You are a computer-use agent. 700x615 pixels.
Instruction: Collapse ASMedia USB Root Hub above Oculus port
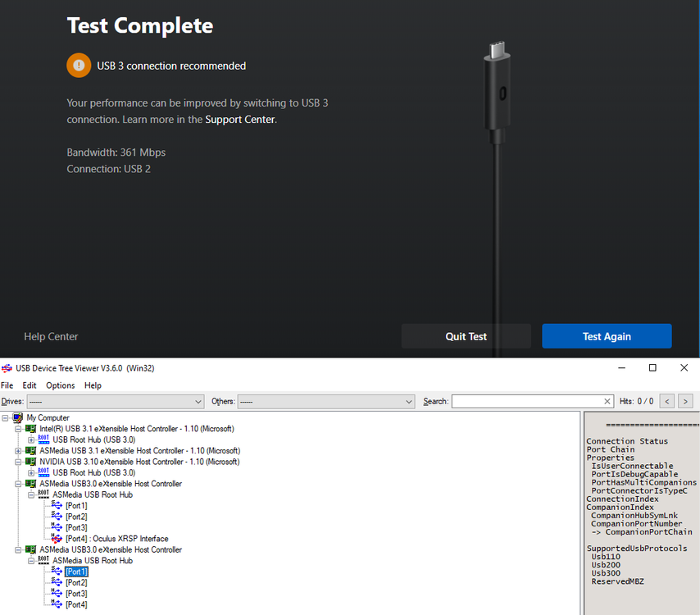pos(31,494)
